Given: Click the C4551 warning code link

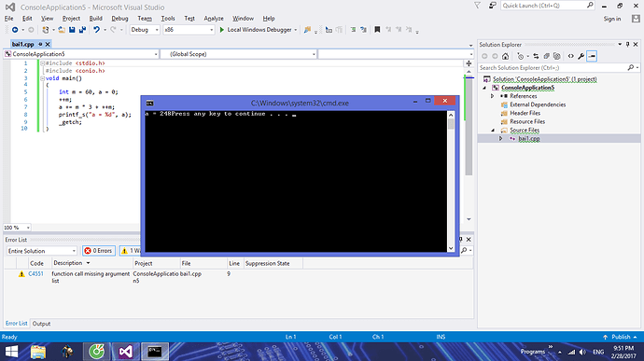Looking at the screenshot, I should (x=35, y=273).
